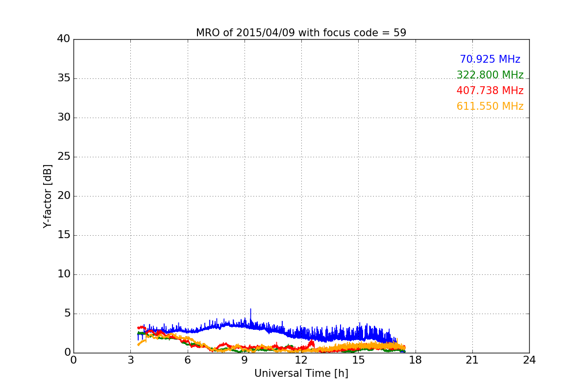Click the x-axis tick label 9
The image size is (588, 392).
click(245, 360)
